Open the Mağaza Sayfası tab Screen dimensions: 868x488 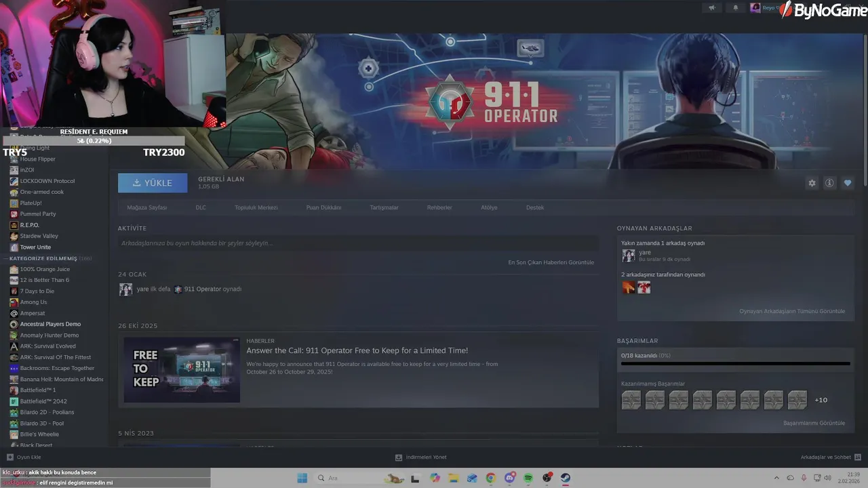tap(147, 207)
